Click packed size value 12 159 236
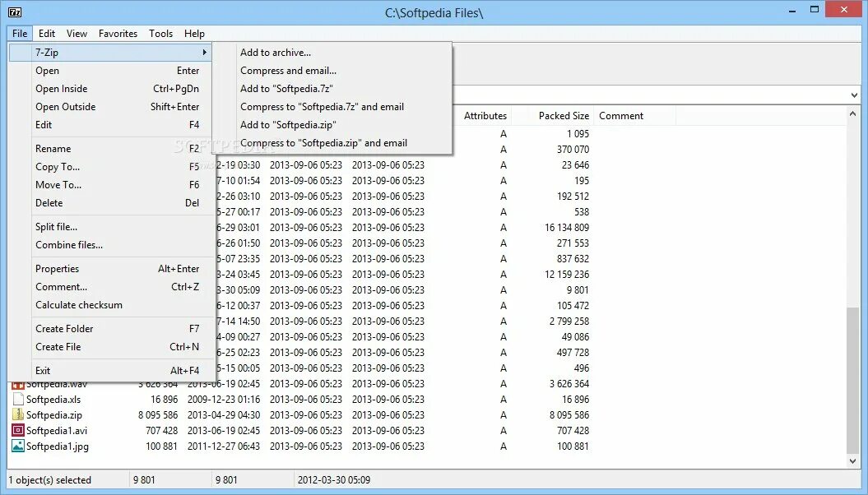The height and width of the screenshot is (495, 868). click(x=567, y=275)
